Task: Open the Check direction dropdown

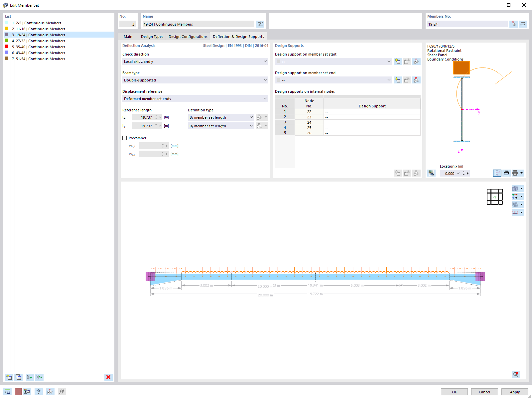Action: point(195,62)
